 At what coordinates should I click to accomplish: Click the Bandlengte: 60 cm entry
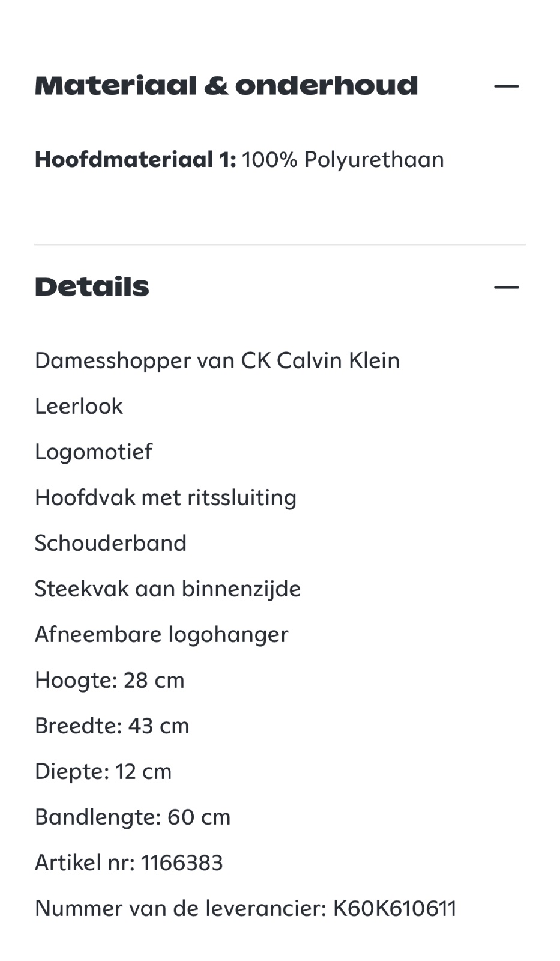(133, 817)
